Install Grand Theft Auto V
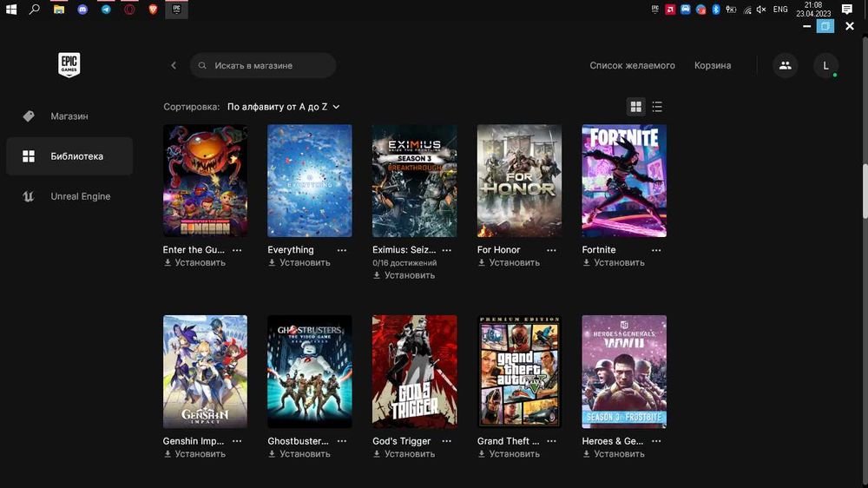Viewport: 868px width, 488px height. [509, 453]
